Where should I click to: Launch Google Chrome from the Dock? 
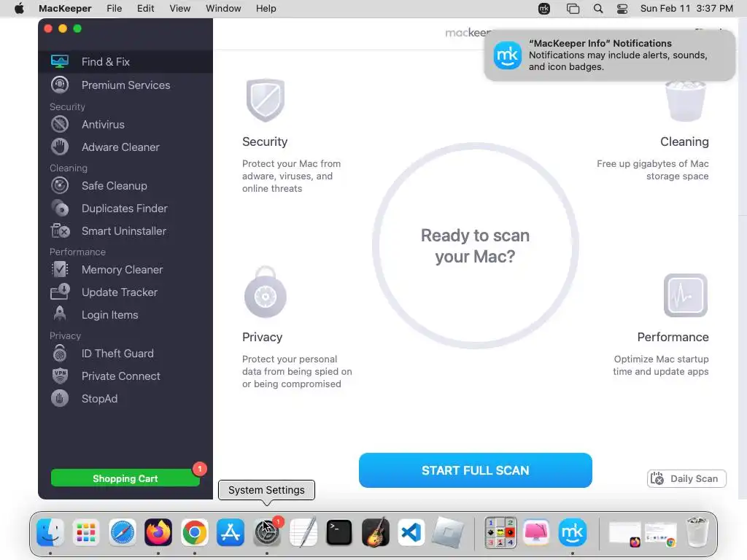194,532
